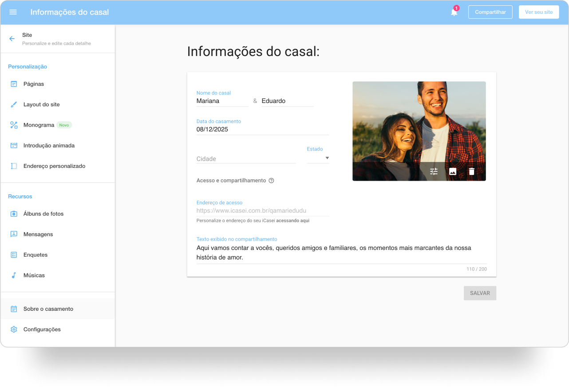Click the Músicas note icon
569x392 pixels.
click(14, 275)
